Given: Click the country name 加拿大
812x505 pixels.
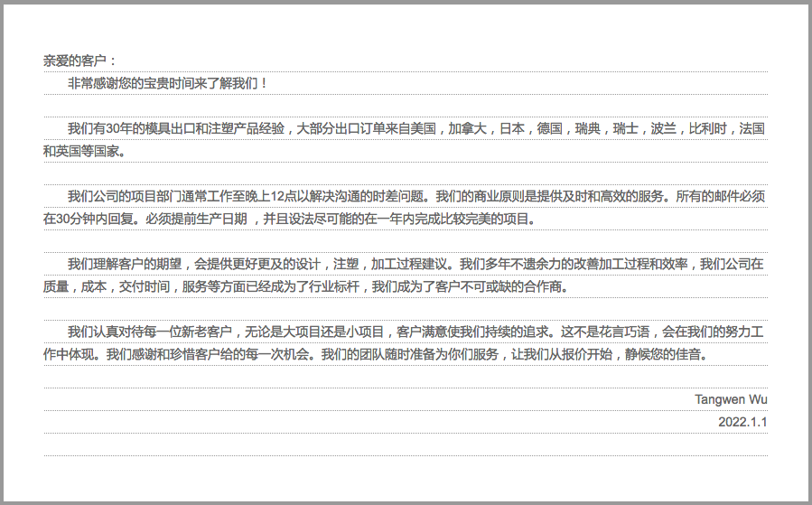Looking at the screenshot, I should [x=468, y=129].
